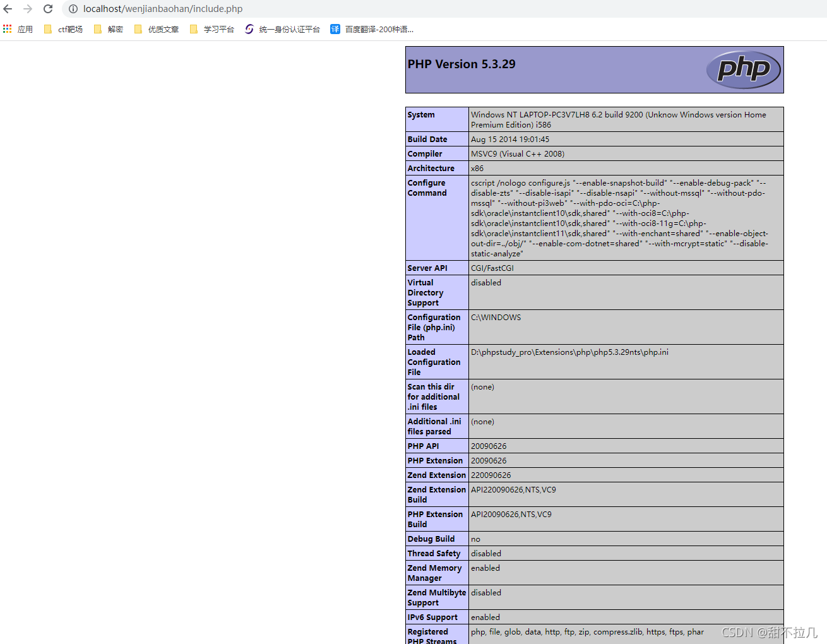Click the 'MSVC9 (Visual C++ 2008)' value
This screenshot has height=644, width=827.
(x=518, y=153)
